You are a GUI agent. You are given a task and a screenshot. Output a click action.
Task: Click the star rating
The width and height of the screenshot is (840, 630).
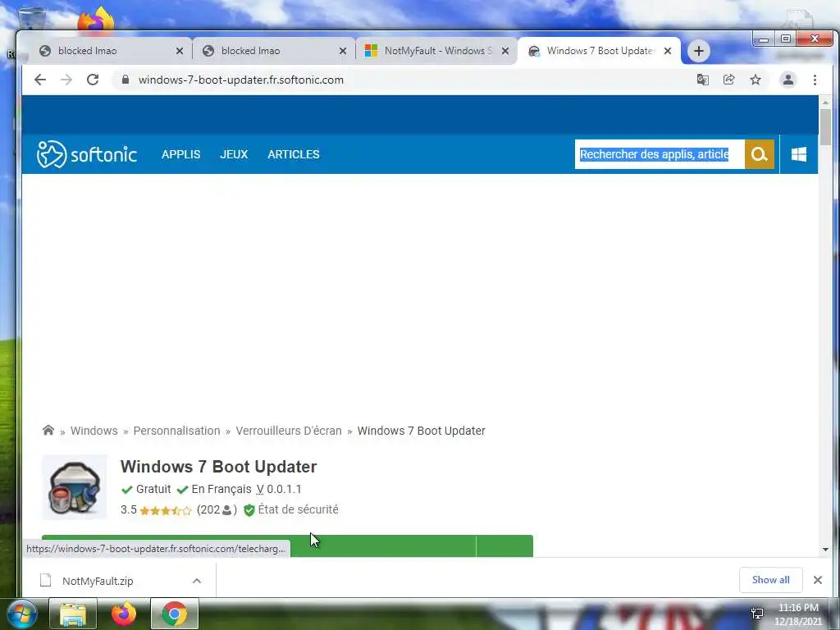[165, 510]
